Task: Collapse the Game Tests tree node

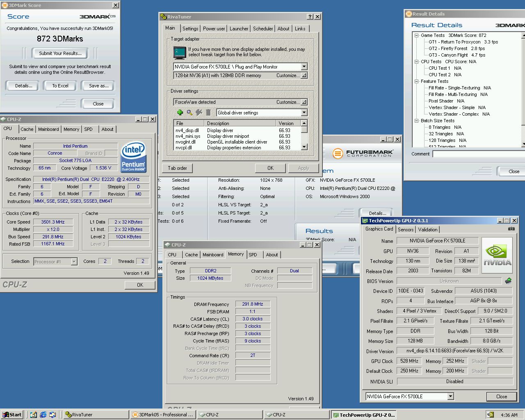Action: [x=416, y=35]
